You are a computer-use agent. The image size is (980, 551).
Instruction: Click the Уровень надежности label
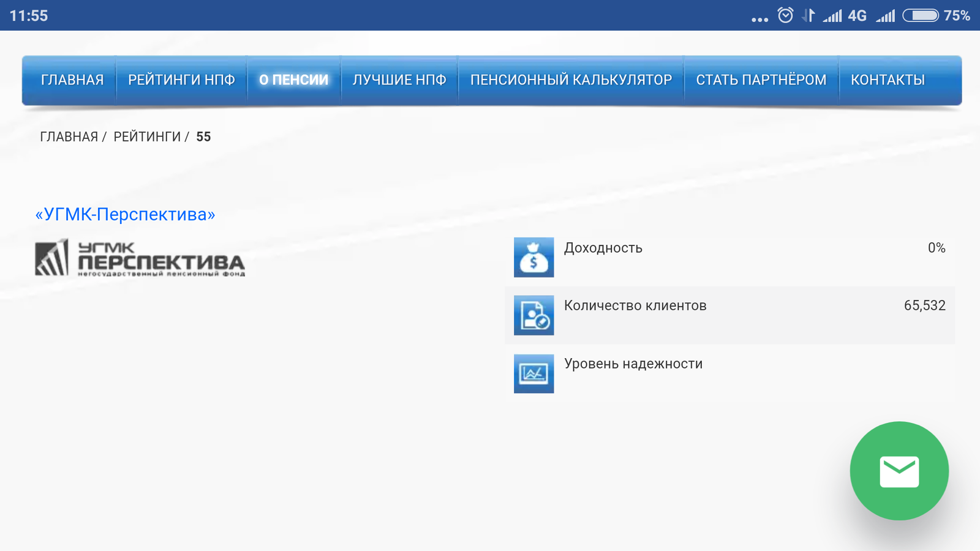(633, 364)
